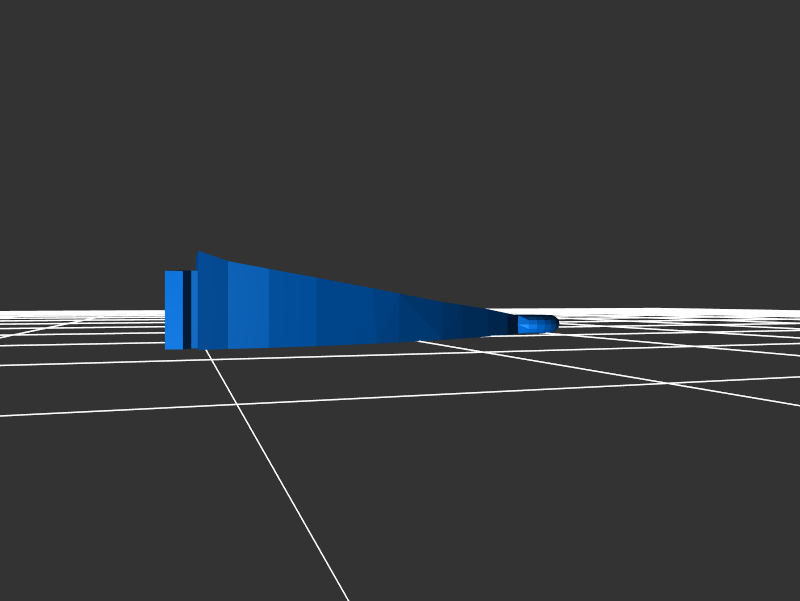Screen dimensions: 800x601
Task: Click the empty background in top-right corner
Action: [x=760, y=40]
